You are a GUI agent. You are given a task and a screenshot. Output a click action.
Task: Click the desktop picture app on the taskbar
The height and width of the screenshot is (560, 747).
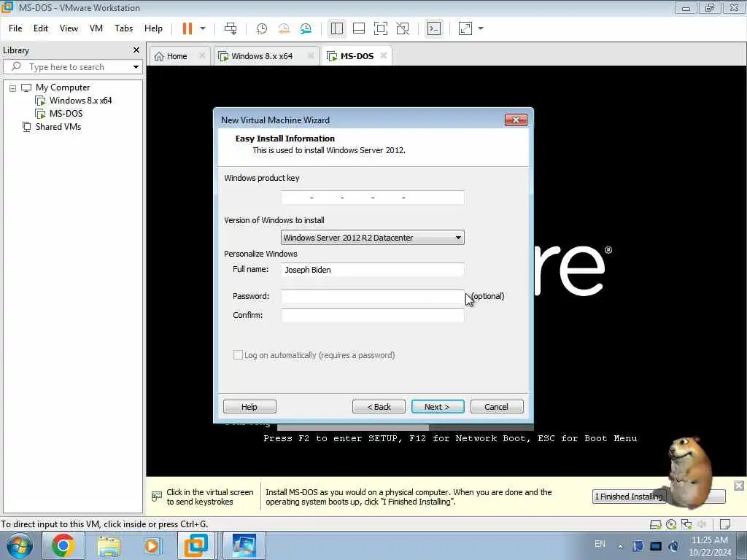[244, 545]
